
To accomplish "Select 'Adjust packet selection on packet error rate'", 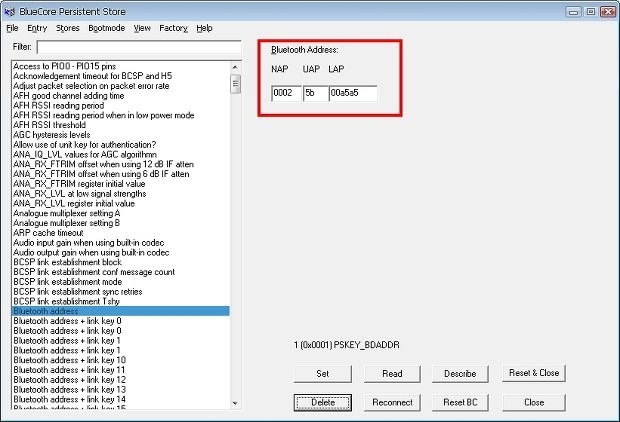I will click(x=121, y=86).
